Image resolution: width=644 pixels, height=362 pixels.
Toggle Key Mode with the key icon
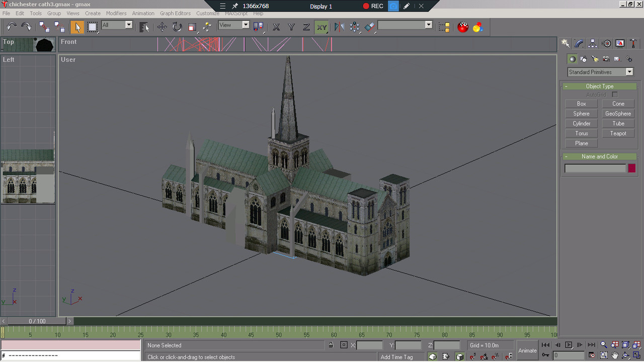click(545, 355)
